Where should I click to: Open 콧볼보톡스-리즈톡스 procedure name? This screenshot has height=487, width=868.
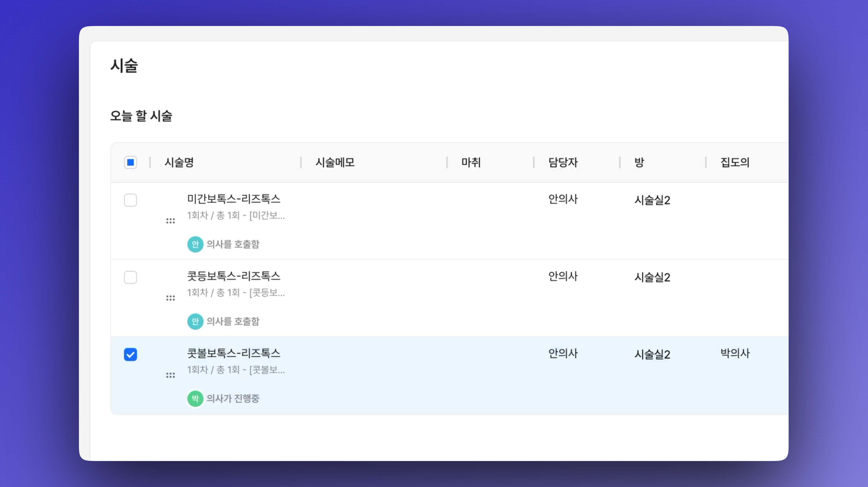pos(233,353)
